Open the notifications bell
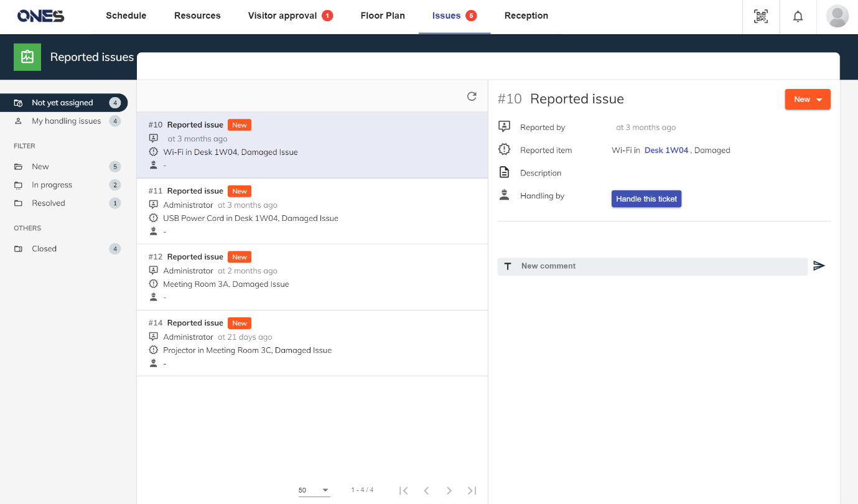The height and width of the screenshot is (504, 858). click(798, 17)
